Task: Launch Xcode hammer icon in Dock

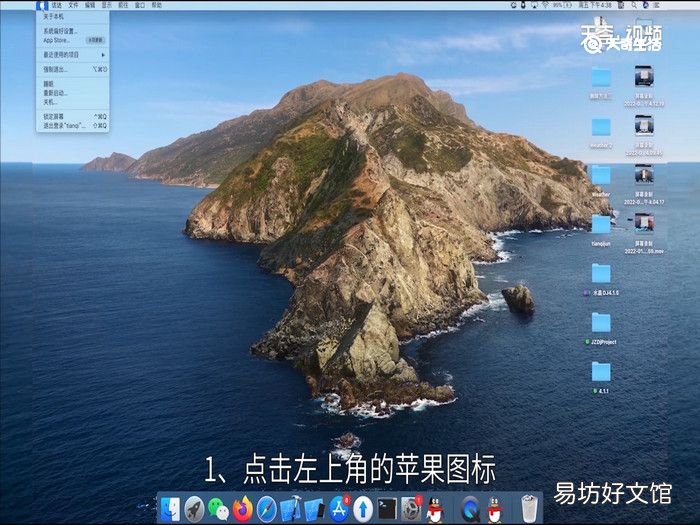Action: (291, 508)
